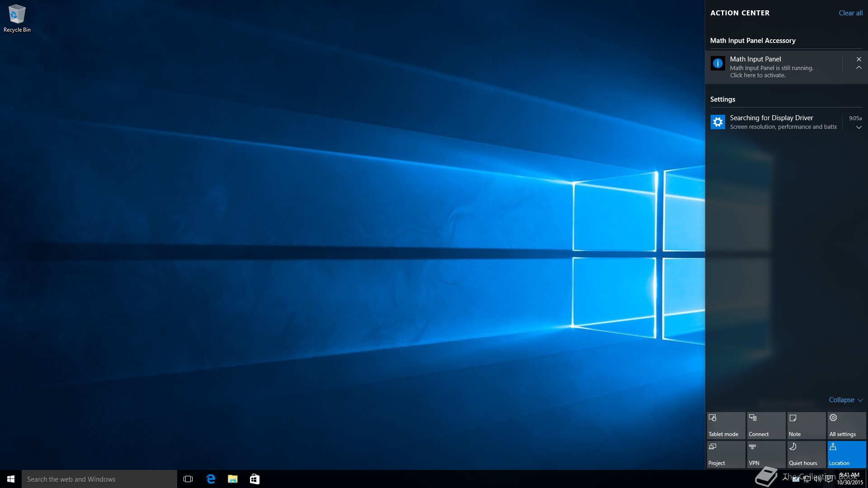Clear all notifications in Action Center
Image resolution: width=868 pixels, height=488 pixels.
[x=850, y=13]
